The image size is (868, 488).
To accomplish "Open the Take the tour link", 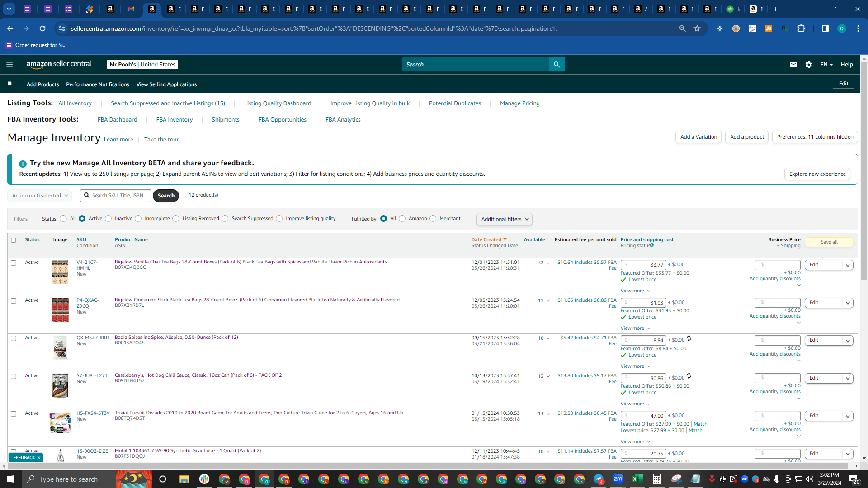I will pyautogui.click(x=161, y=140).
